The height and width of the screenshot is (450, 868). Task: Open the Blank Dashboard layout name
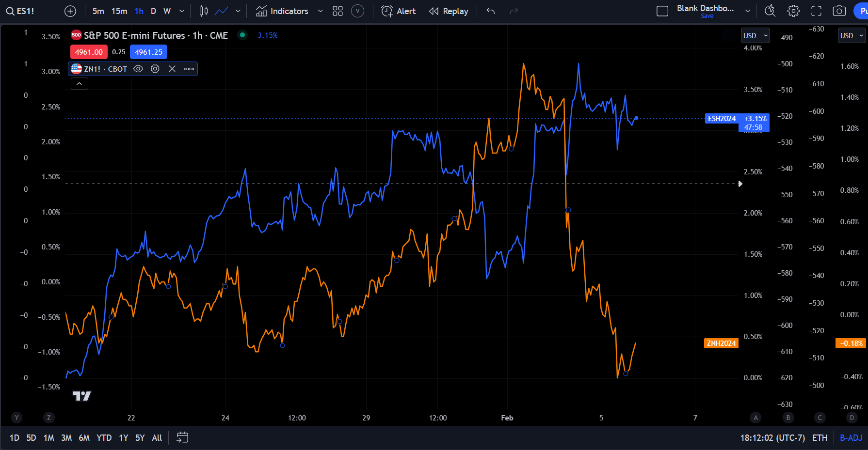coord(705,8)
